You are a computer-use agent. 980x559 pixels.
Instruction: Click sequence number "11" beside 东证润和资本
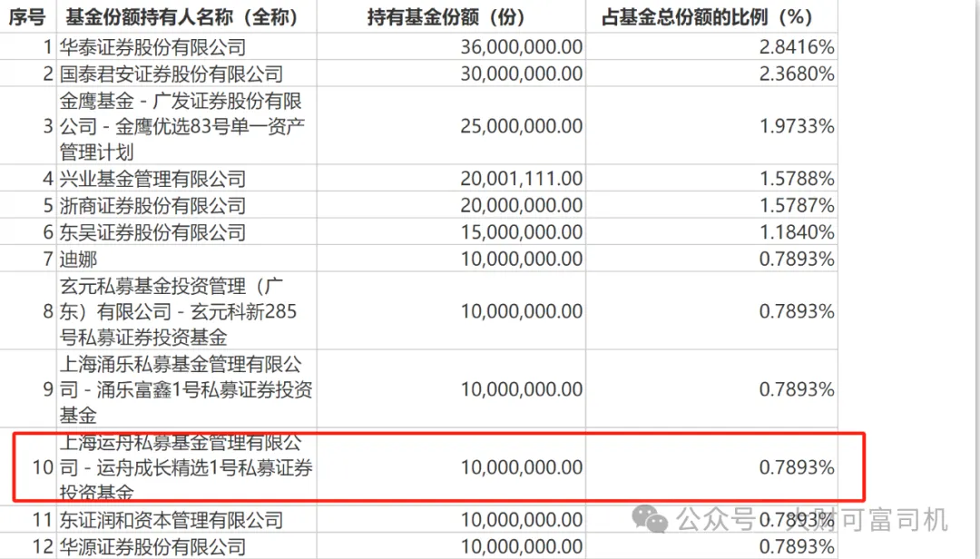pos(44,520)
